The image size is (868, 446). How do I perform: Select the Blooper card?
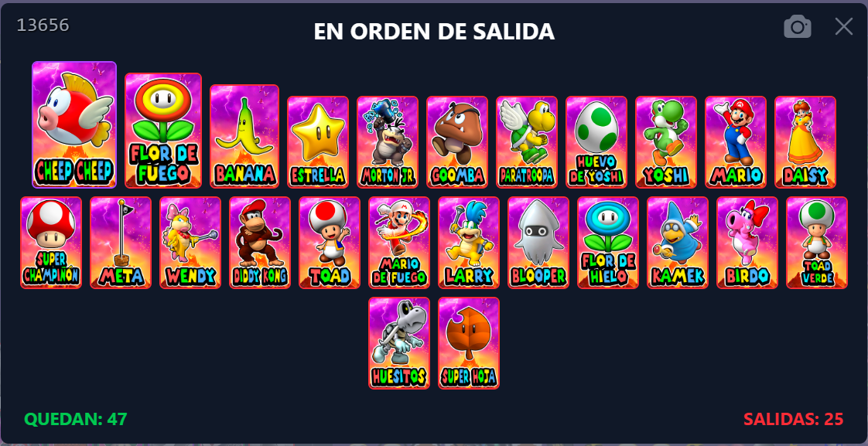click(538, 243)
